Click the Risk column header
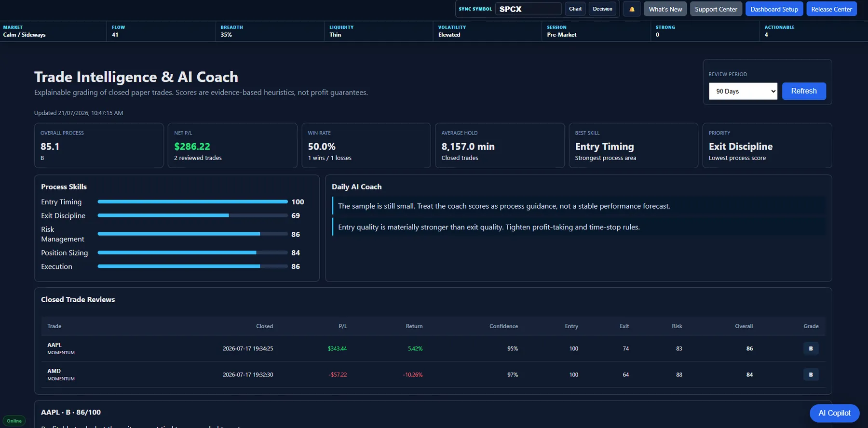Image resolution: width=868 pixels, height=428 pixels. 677,326
